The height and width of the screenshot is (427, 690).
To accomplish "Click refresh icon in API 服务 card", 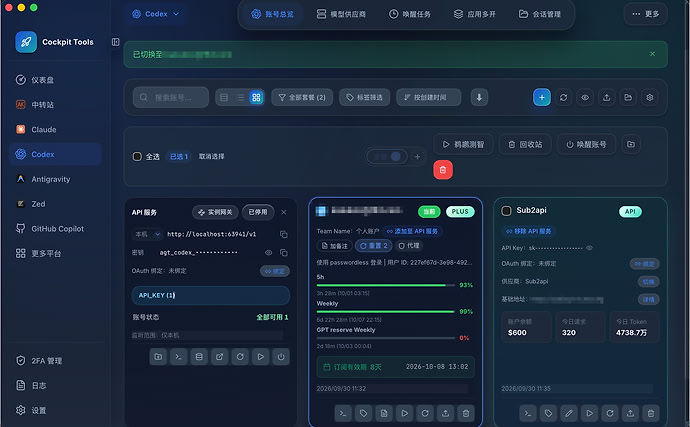I will pos(240,357).
